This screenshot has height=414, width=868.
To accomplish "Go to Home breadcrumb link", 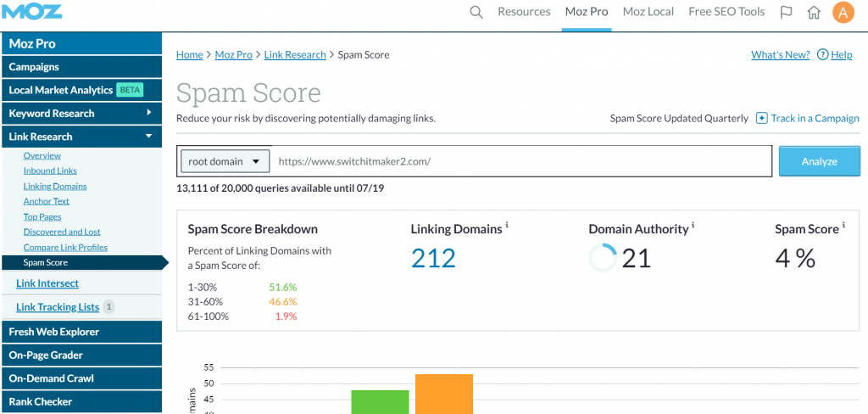I will click(189, 54).
